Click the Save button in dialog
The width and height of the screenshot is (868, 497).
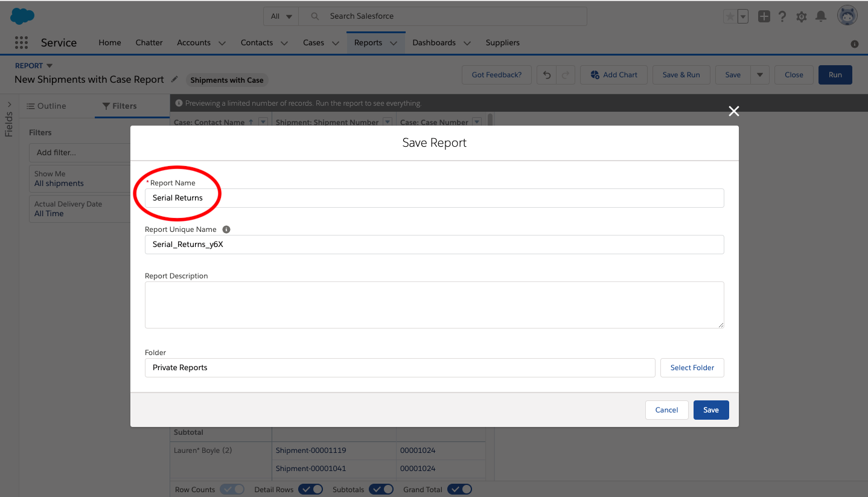pyautogui.click(x=711, y=410)
